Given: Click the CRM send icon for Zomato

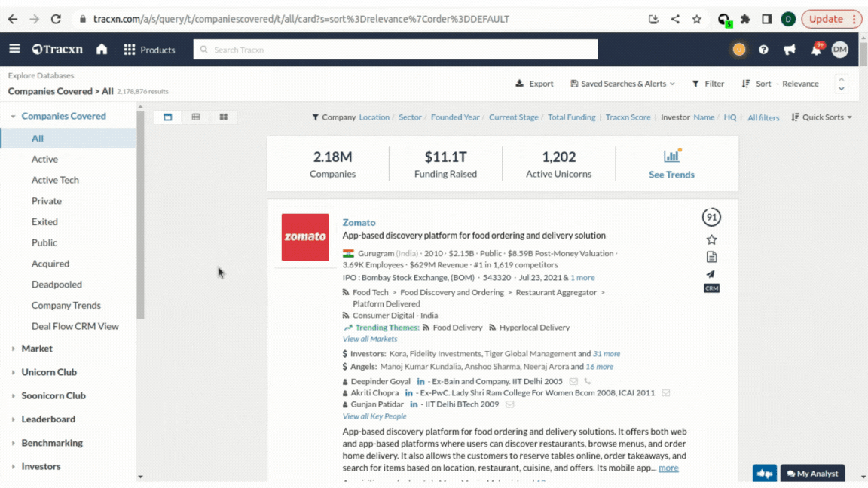Looking at the screenshot, I should 711,274.
